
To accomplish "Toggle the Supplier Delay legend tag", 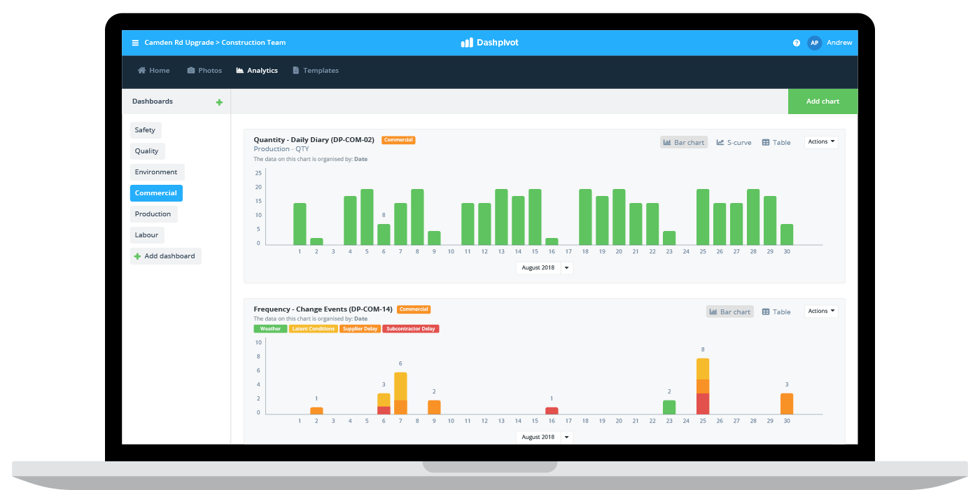I will [360, 328].
